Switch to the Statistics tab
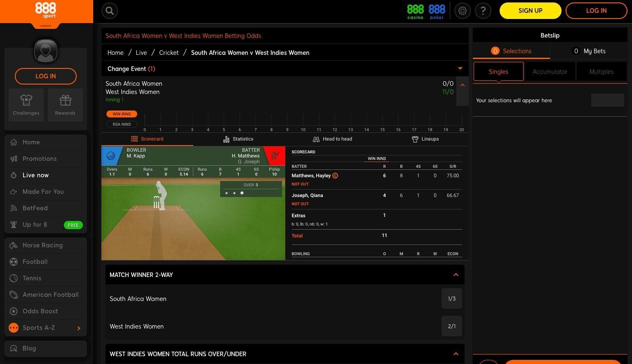The width and height of the screenshot is (632, 364). (238, 139)
